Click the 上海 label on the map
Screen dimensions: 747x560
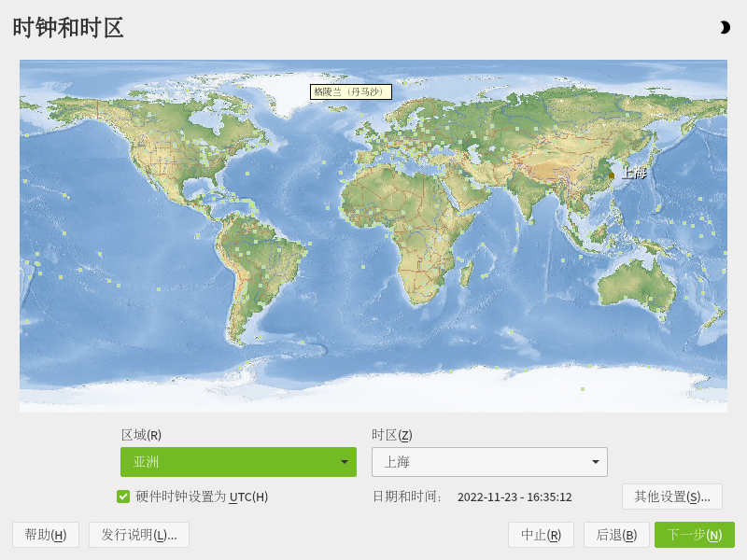(634, 173)
